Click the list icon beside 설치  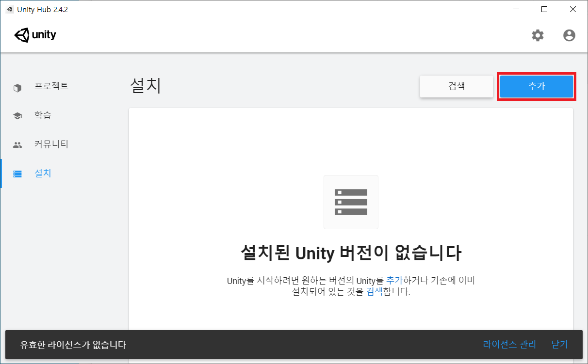tap(17, 174)
